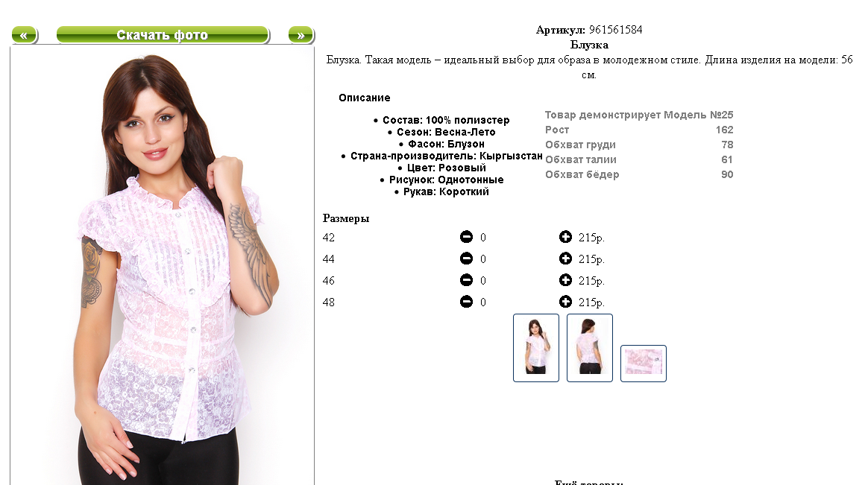Open the back view blouse thumbnail
Image resolution: width=868 pixels, height=485 pixels.
point(590,348)
